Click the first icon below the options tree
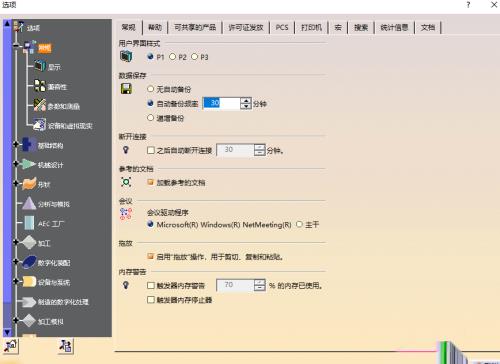The height and width of the screenshot is (364, 500). coord(11,346)
